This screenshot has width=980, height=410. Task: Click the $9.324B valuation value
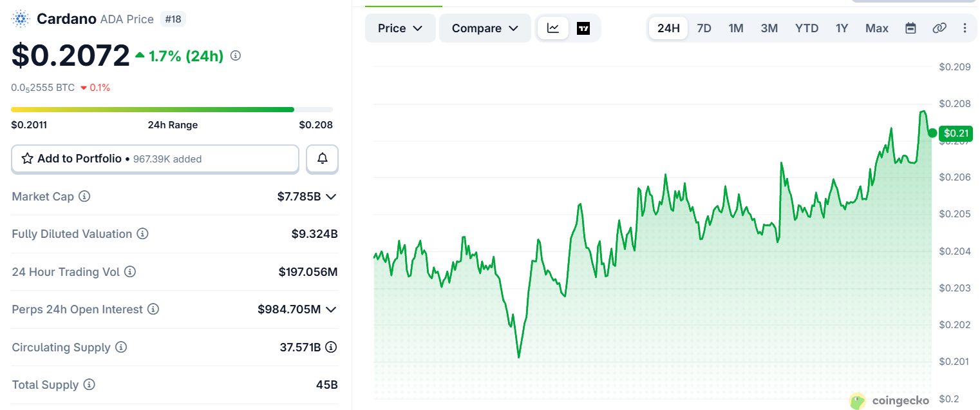tap(314, 234)
